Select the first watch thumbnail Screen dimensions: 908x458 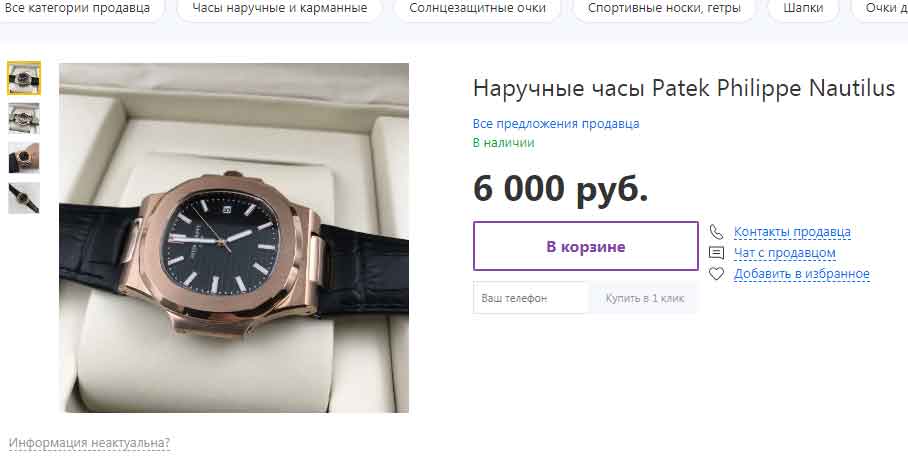pos(24,78)
